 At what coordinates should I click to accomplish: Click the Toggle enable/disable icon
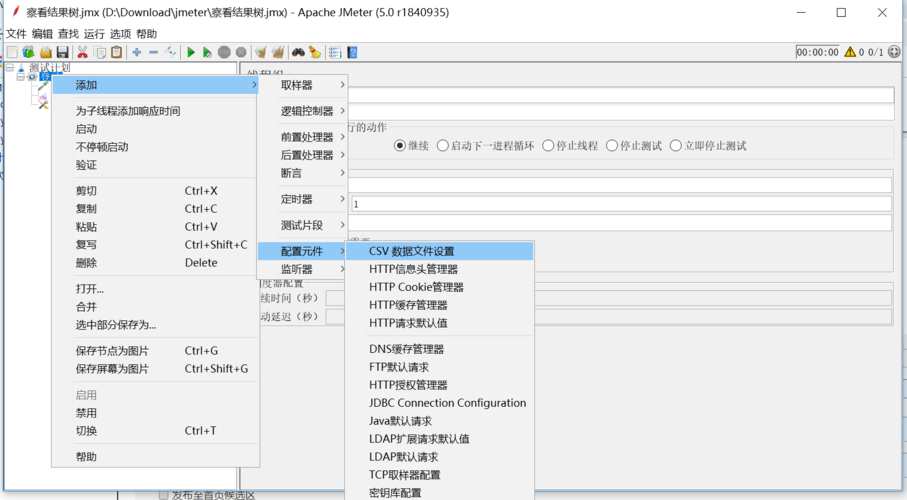tap(170, 53)
